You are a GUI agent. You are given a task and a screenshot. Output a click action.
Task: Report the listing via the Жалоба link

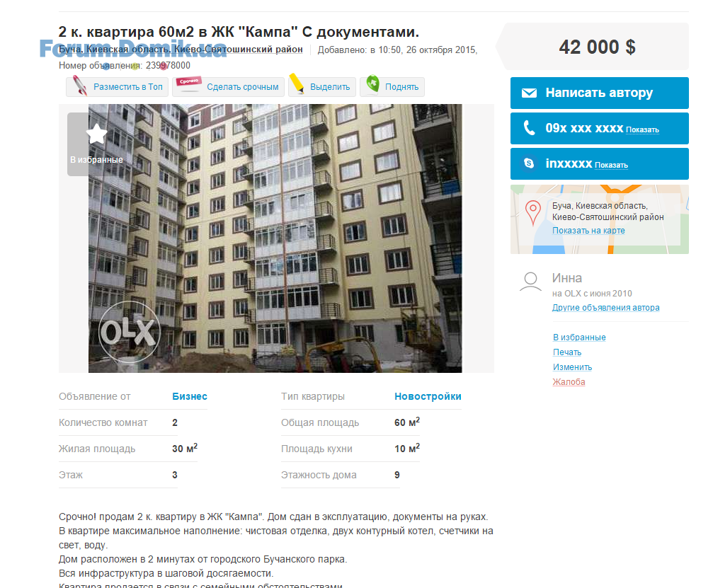569,382
